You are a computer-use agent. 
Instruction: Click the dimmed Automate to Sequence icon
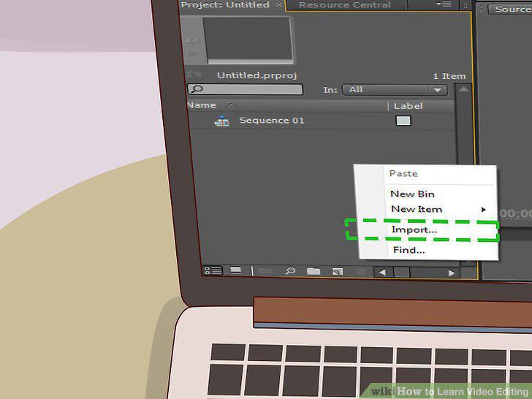click(266, 270)
